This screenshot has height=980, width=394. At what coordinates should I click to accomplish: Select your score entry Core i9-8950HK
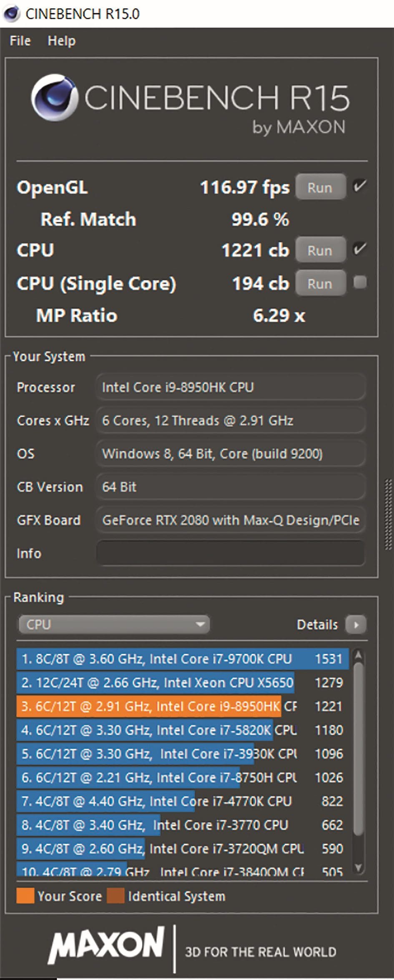pyautogui.click(x=183, y=706)
